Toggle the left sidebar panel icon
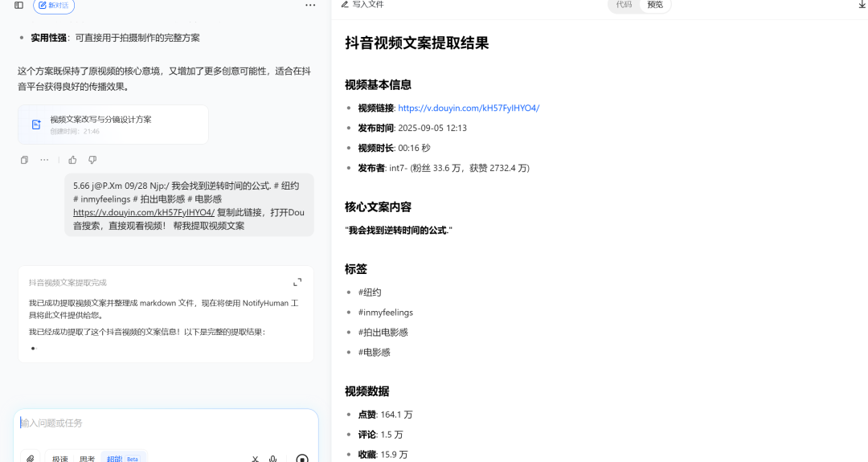The width and height of the screenshot is (868, 462). pyautogui.click(x=18, y=5)
